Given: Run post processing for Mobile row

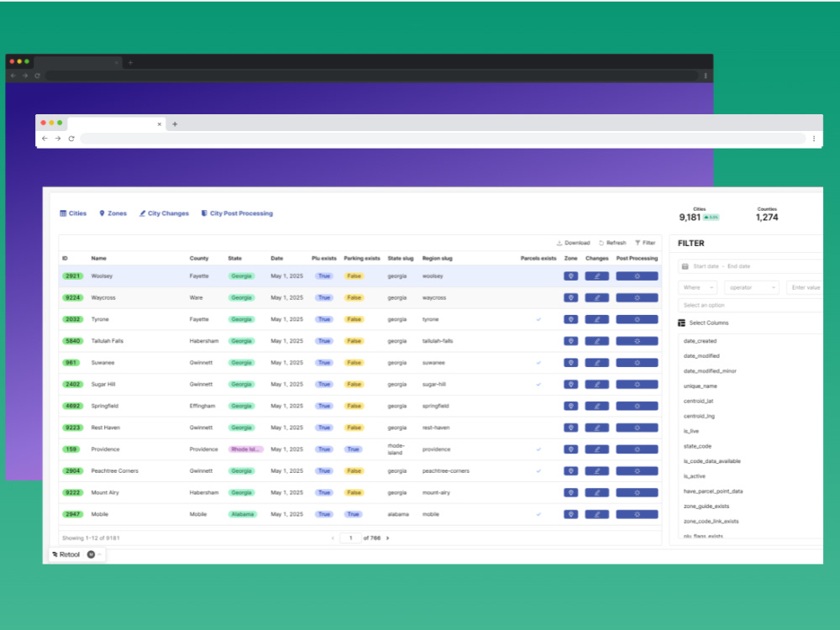Looking at the screenshot, I should pos(637,514).
